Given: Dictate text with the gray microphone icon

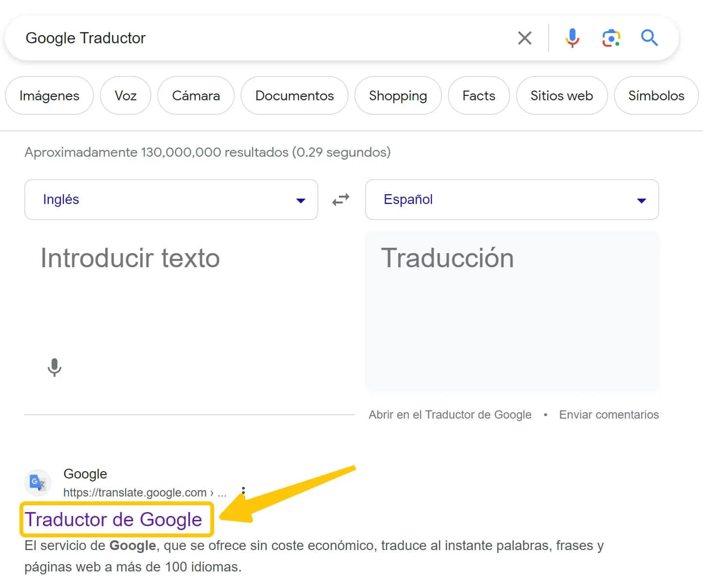Looking at the screenshot, I should pyautogui.click(x=55, y=367).
